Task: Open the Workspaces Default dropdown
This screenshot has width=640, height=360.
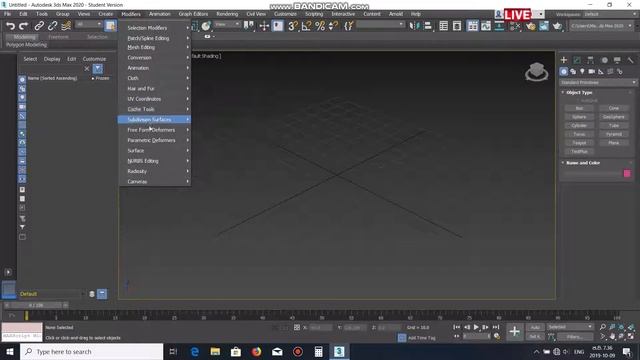Action: (610, 14)
